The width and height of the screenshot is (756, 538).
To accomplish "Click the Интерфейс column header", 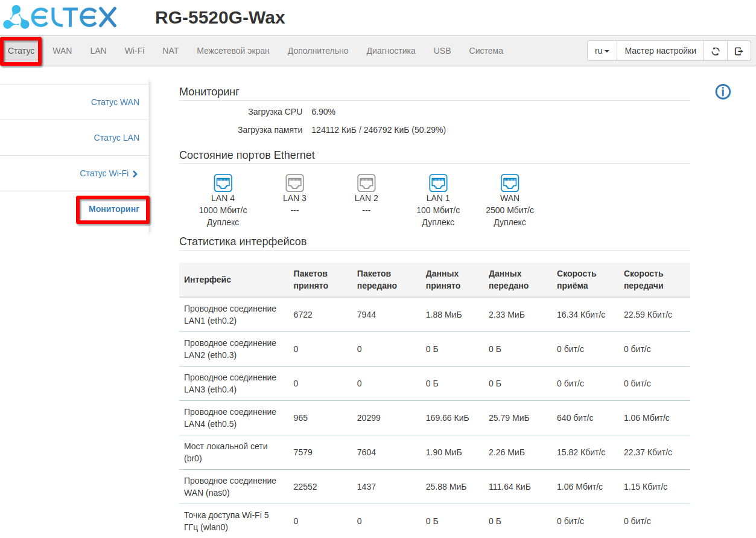I will pyautogui.click(x=208, y=280).
